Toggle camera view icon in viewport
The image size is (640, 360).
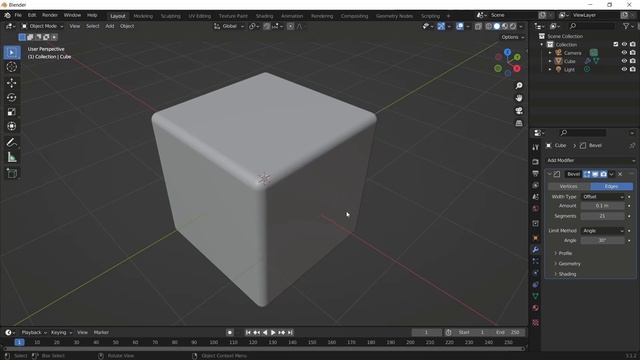point(519,111)
